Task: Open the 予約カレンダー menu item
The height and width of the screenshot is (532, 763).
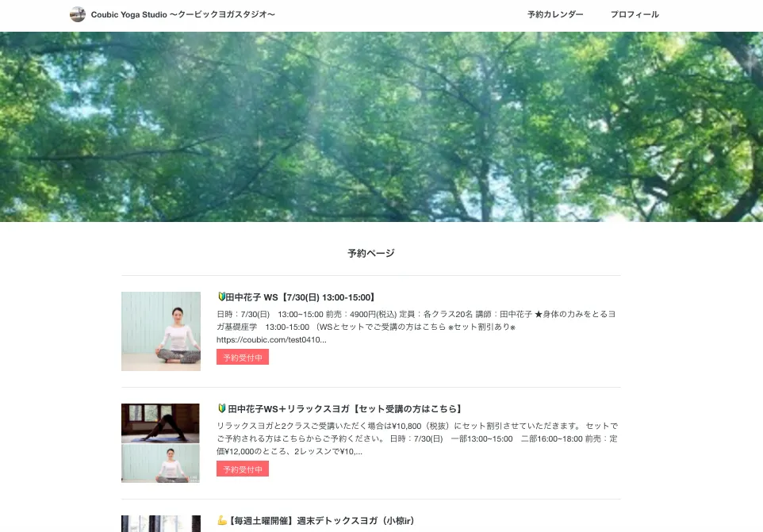Action: 555,14
